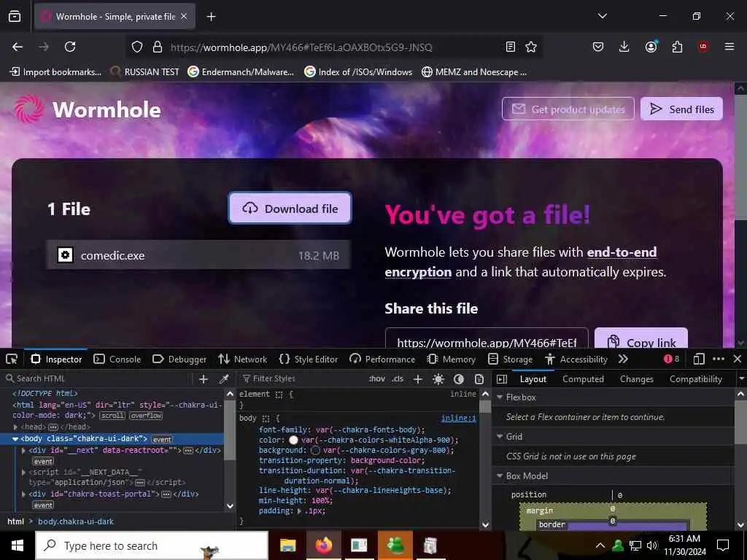Add a new CSS rule with plus icon

418,379
